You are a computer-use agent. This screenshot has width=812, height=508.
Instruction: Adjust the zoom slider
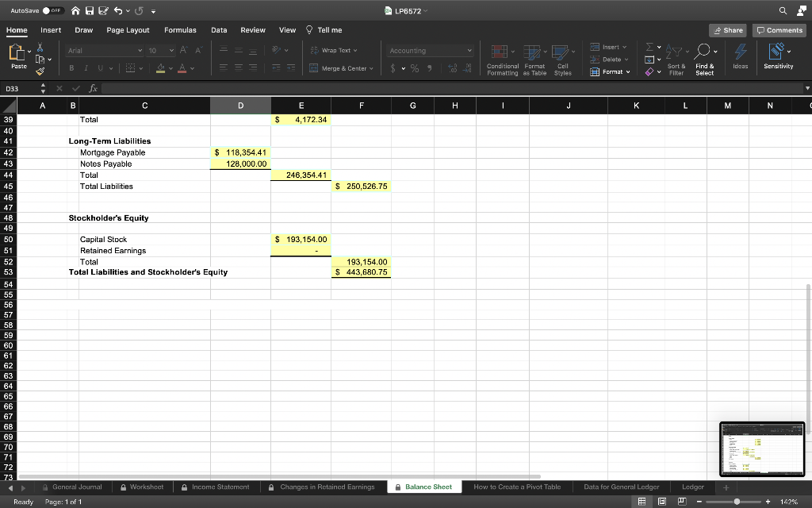pyautogui.click(x=737, y=501)
